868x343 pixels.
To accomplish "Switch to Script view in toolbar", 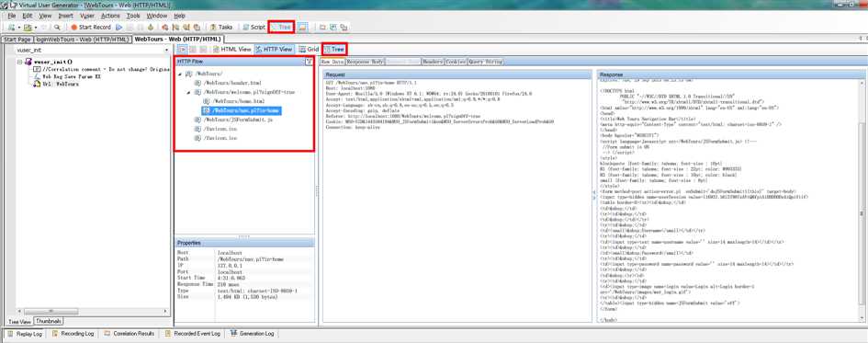I will coord(254,27).
